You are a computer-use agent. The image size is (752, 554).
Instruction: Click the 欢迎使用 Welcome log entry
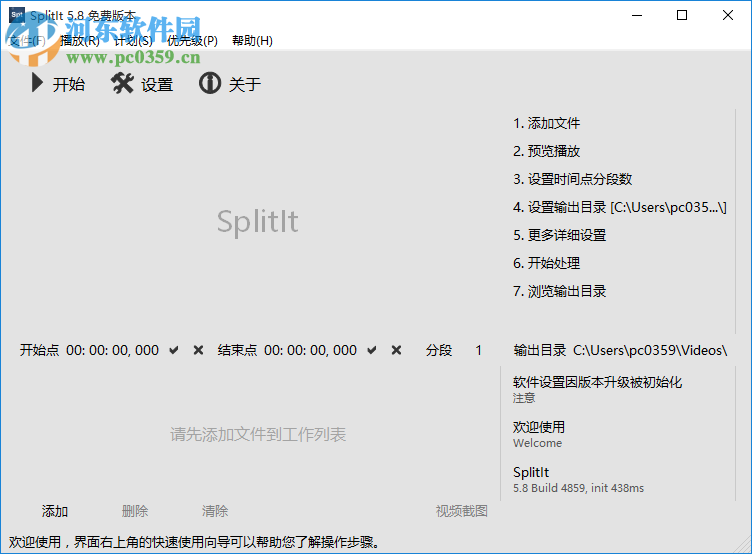(x=539, y=434)
